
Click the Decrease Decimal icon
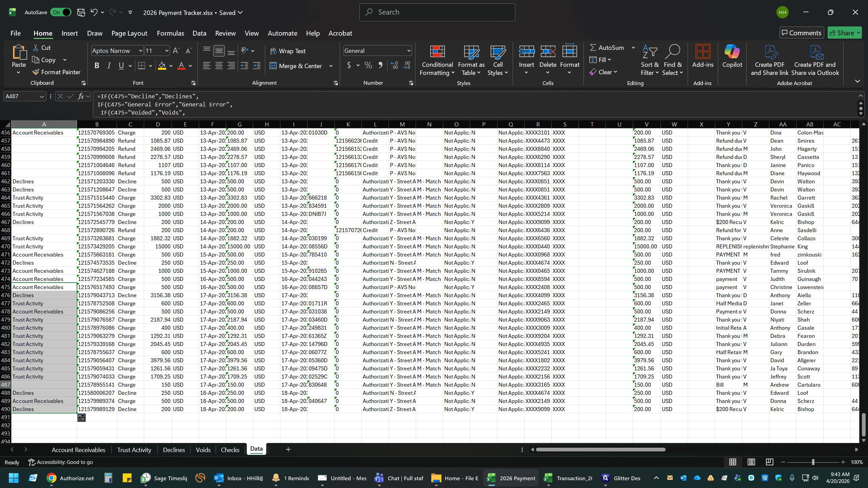407,65
